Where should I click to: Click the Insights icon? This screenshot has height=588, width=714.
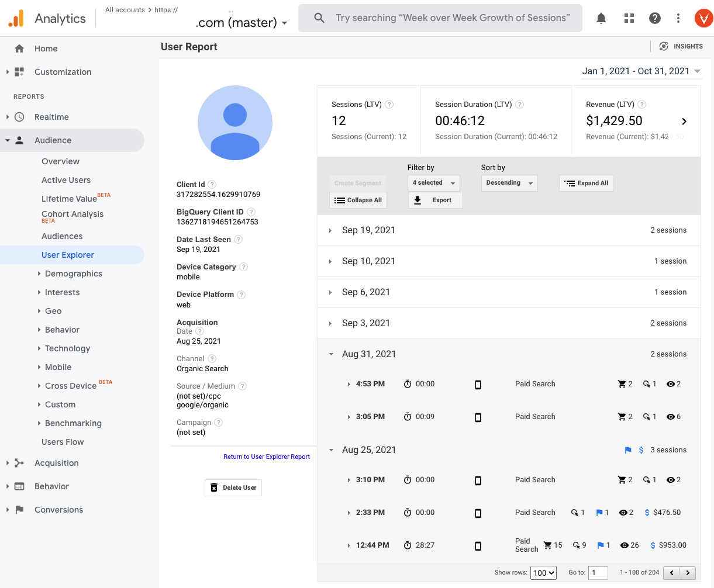coord(664,46)
